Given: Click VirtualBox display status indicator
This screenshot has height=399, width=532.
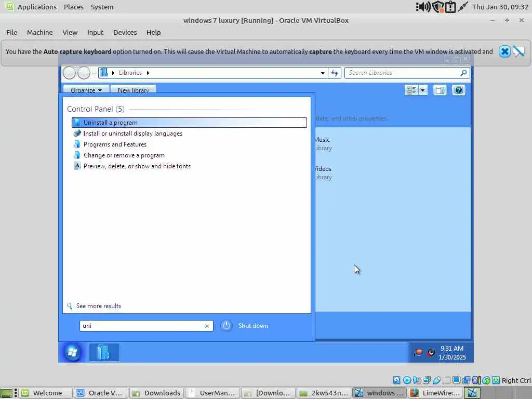Looking at the screenshot, I should pyautogui.click(x=456, y=380).
